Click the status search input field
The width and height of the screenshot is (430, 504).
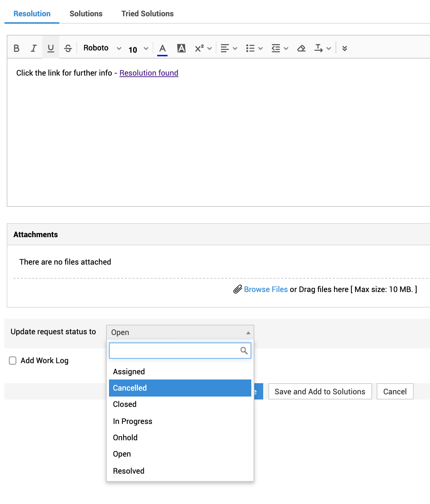click(175, 351)
